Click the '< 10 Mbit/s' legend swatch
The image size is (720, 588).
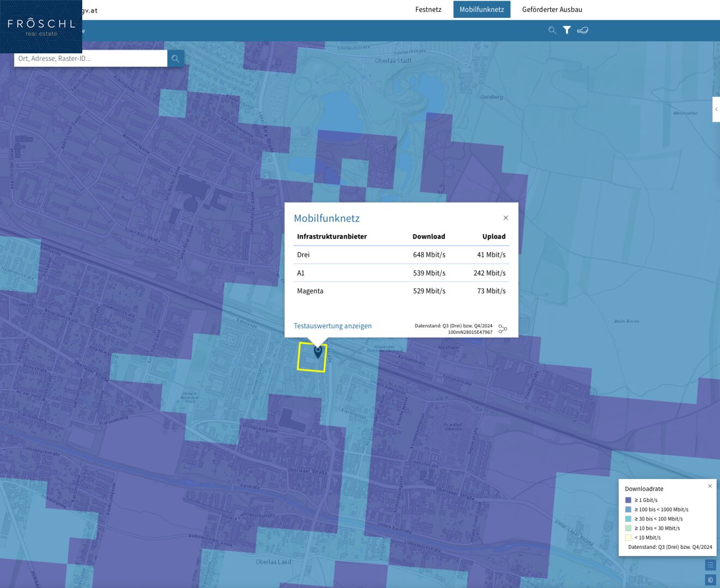coord(628,537)
